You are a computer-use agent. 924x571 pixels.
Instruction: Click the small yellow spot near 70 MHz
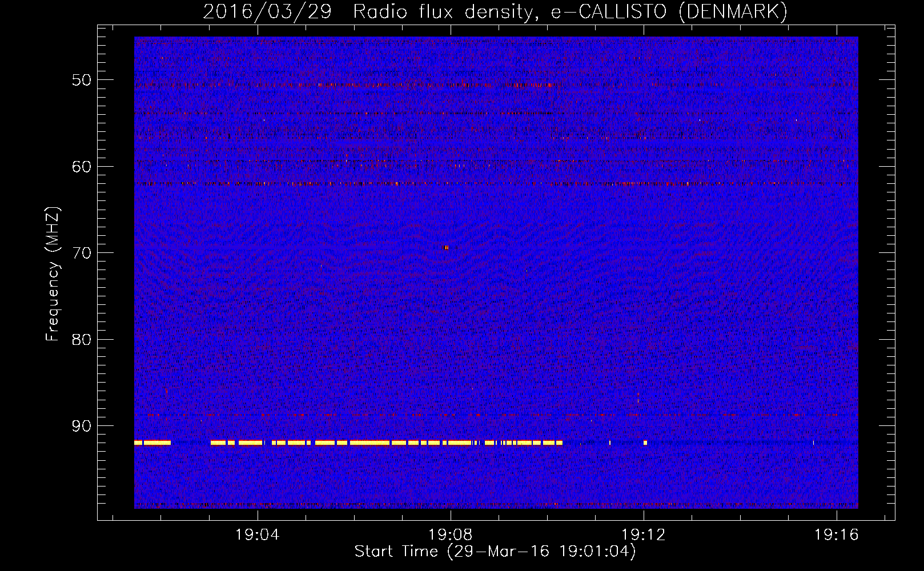[447, 247]
